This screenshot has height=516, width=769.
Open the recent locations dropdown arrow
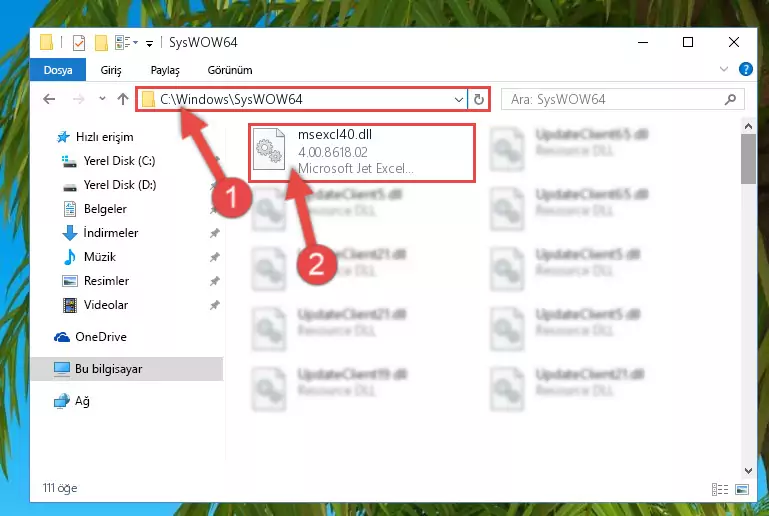[x=102, y=99]
